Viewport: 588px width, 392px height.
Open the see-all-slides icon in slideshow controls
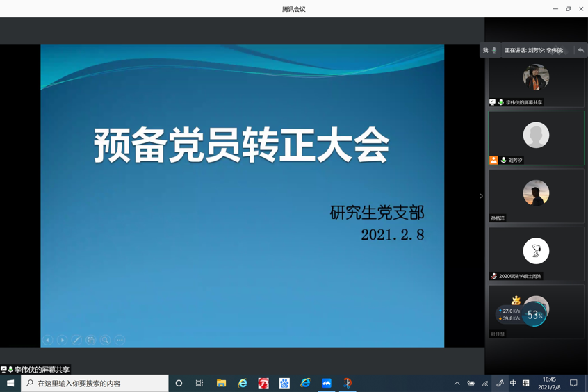pos(91,340)
